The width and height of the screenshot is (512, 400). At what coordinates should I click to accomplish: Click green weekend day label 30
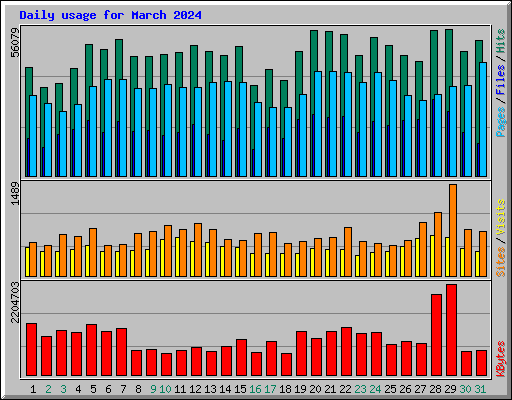[x=465, y=389]
